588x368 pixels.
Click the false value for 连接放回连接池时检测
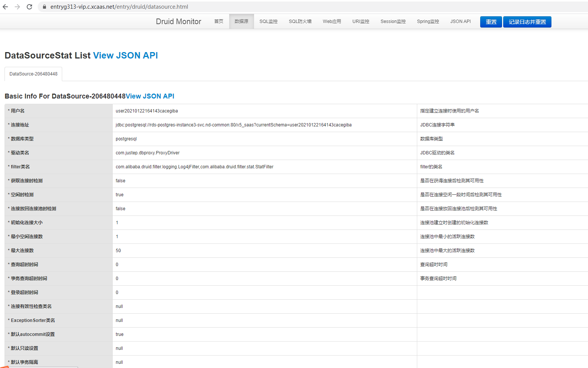point(121,209)
